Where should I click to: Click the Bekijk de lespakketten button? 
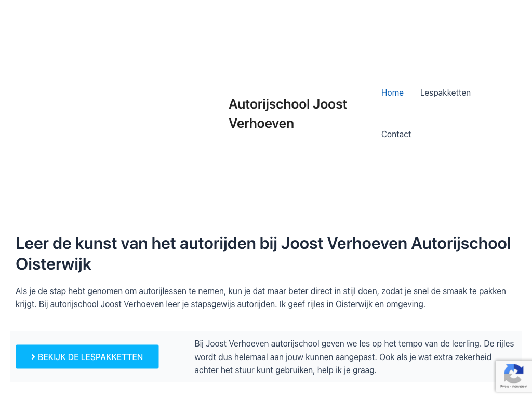(87, 356)
